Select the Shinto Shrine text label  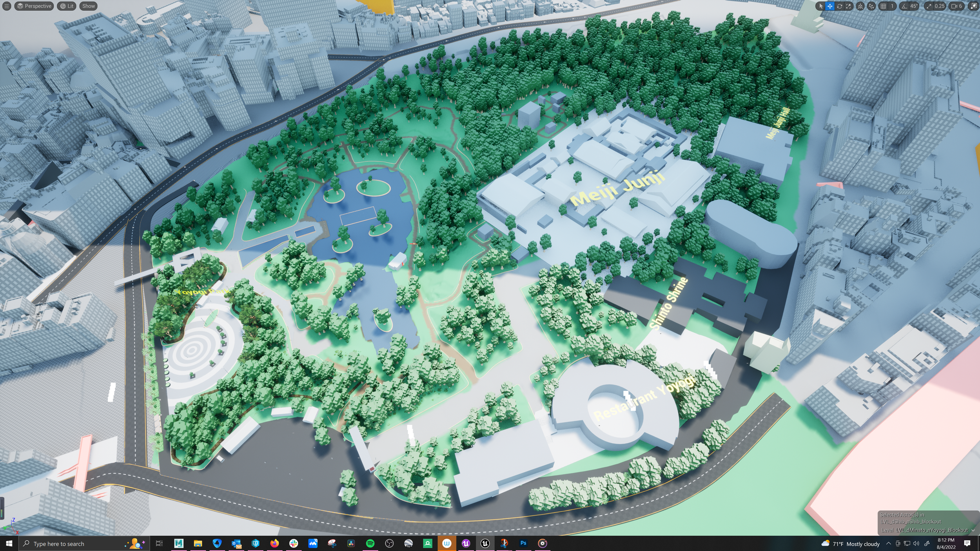668,303
